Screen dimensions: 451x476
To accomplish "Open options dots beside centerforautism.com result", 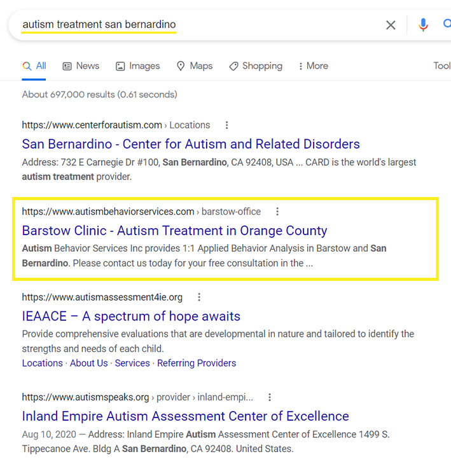I will pos(226,125).
